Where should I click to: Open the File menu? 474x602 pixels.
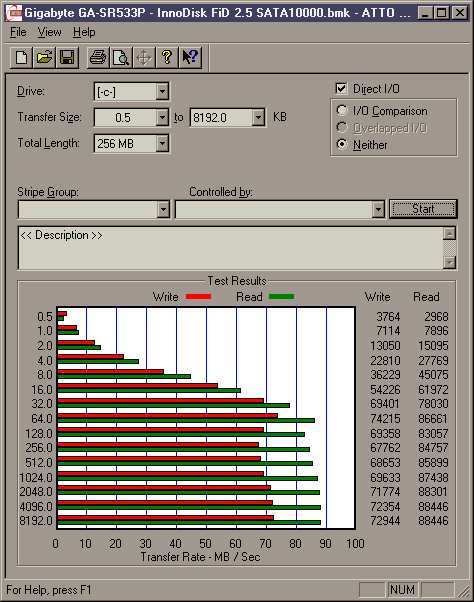pos(18,32)
